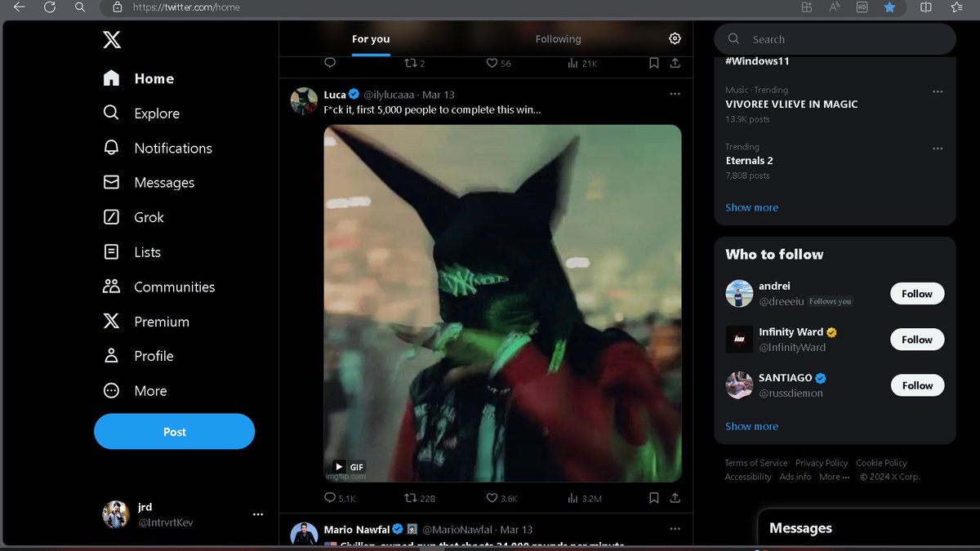Open Grok from the sidebar
The image size is (980, 551).
point(133,217)
